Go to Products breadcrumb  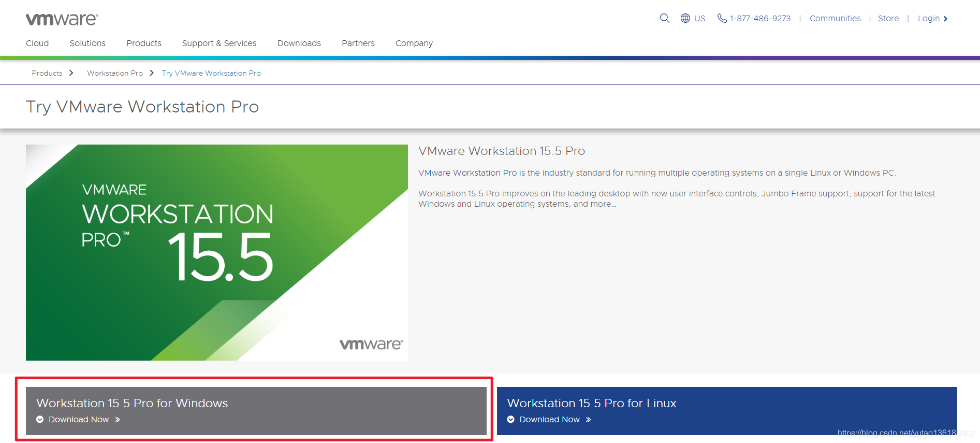(47, 73)
